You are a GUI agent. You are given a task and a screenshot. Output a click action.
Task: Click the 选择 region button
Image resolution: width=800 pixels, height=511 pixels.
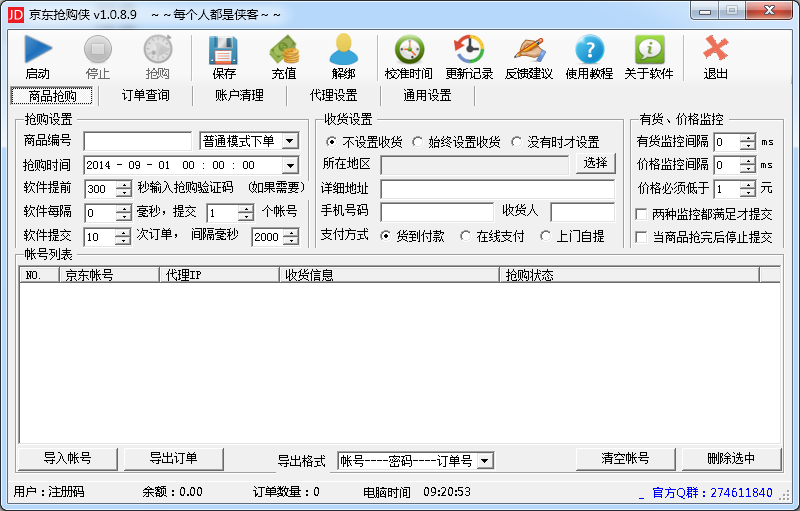(x=595, y=163)
